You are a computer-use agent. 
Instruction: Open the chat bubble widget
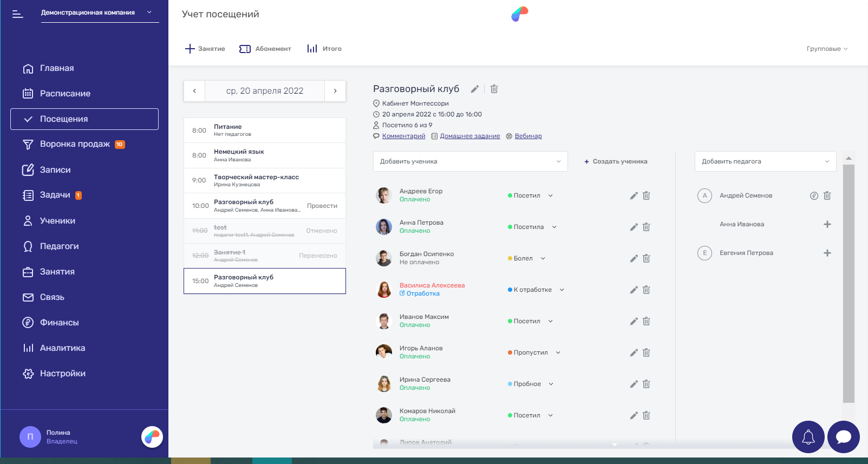click(843, 437)
